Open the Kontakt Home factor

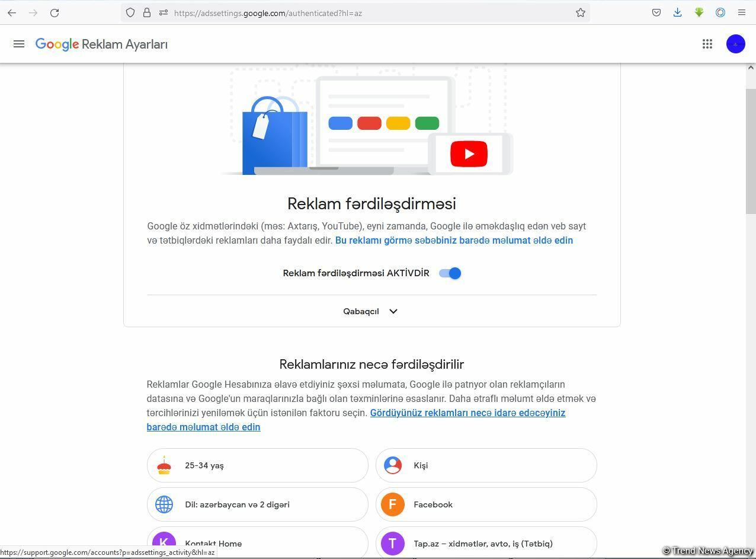(258, 542)
